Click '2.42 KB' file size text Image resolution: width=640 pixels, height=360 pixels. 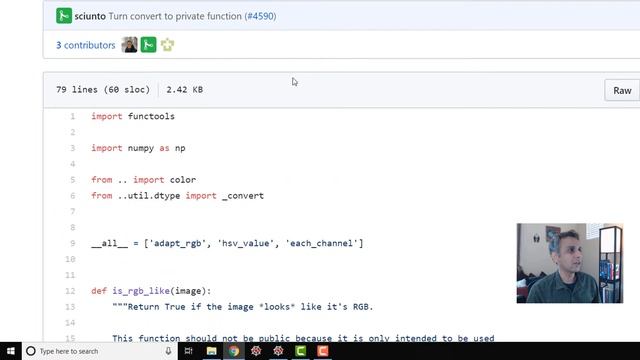point(184,90)
